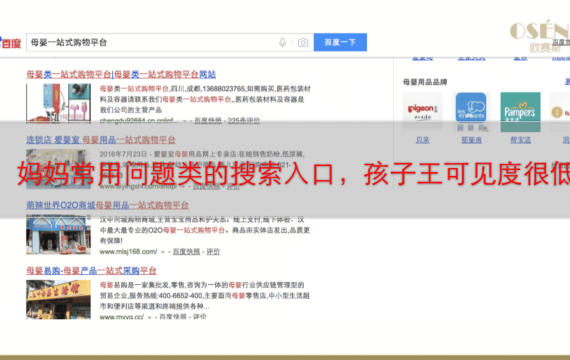
Task: Open image search via the camera icon
Action: 303,43
